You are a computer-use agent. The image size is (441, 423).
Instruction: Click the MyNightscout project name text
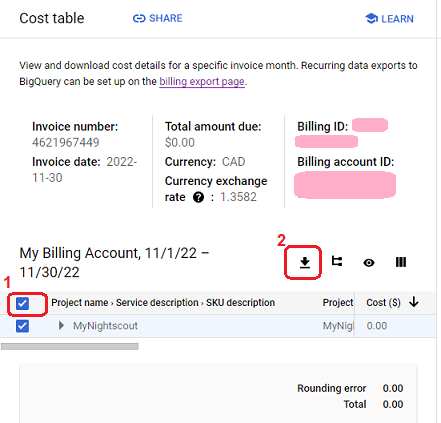click(x=105, y=326)
